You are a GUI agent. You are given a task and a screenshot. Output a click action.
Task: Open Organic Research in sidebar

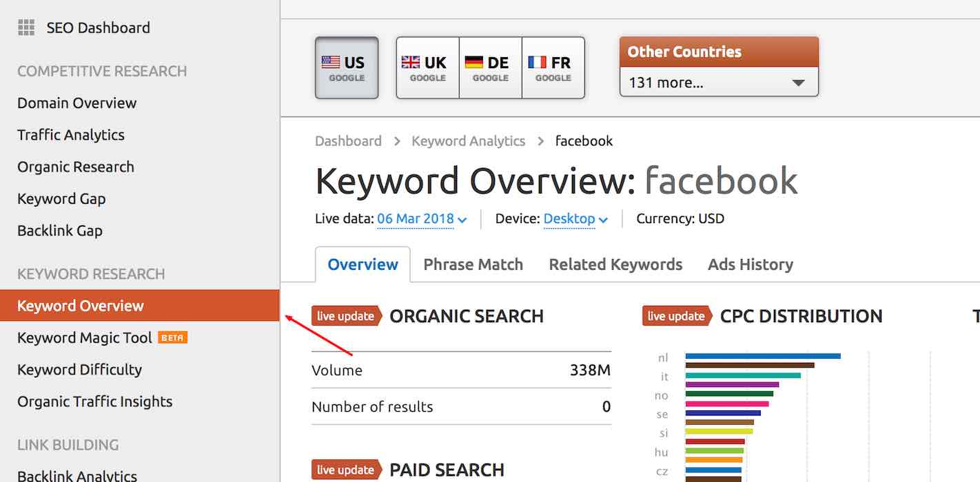pyautogui.click(x=76, y=167)
